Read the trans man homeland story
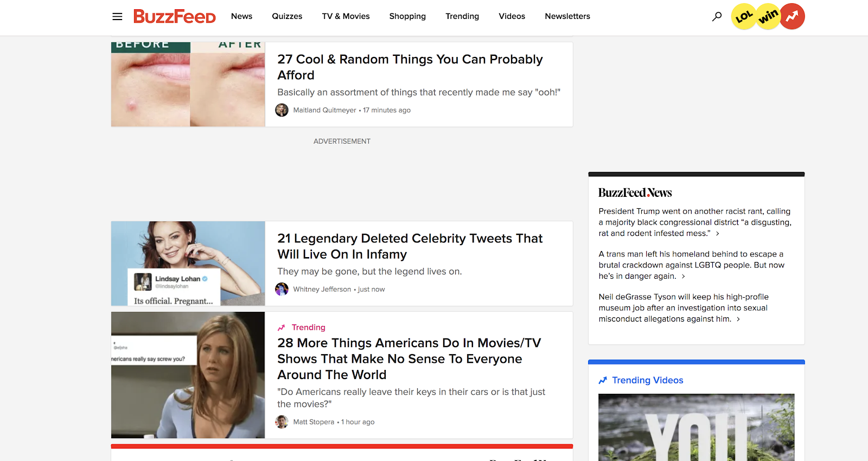Screen dimensions: 868x461 point(692,265)
